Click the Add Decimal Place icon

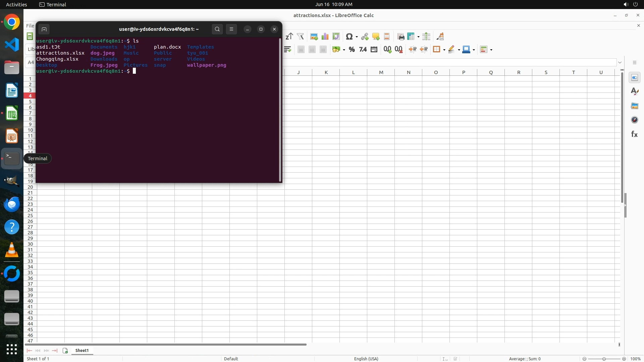387,50
